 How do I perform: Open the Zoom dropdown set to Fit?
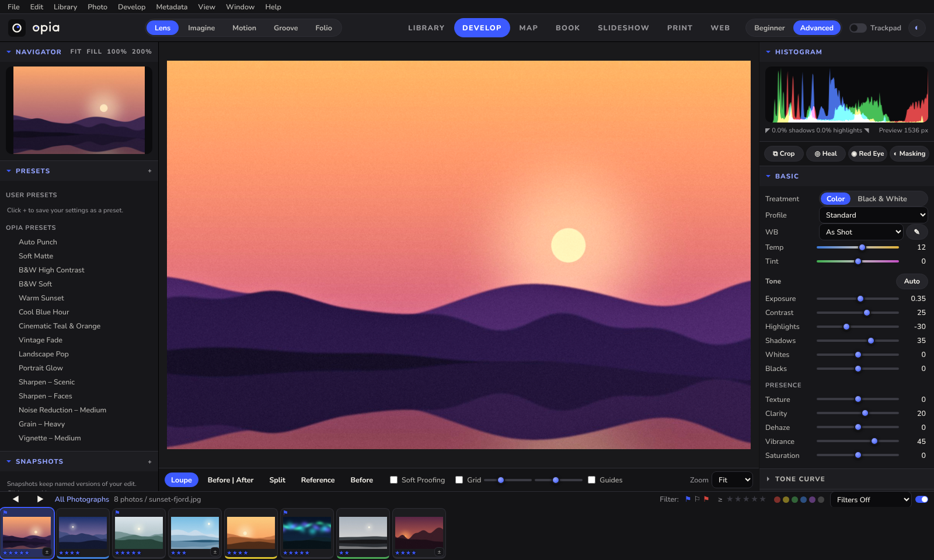(x=732, y=480)
